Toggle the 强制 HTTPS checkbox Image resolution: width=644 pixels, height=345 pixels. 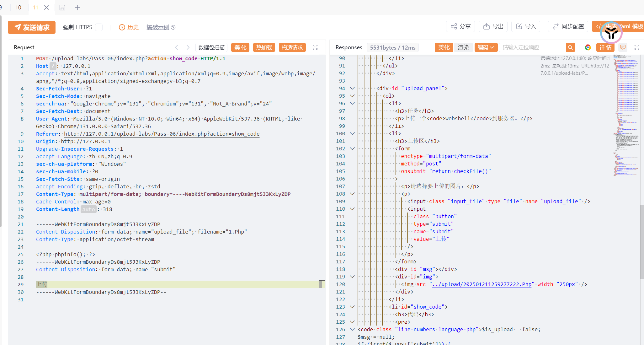(x=99, y=27)
